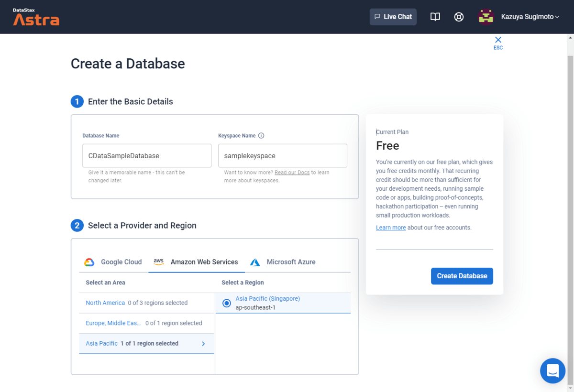Open the documentation book icon
The height and width of the screenshot is (392, 574).
click(435, 17)
